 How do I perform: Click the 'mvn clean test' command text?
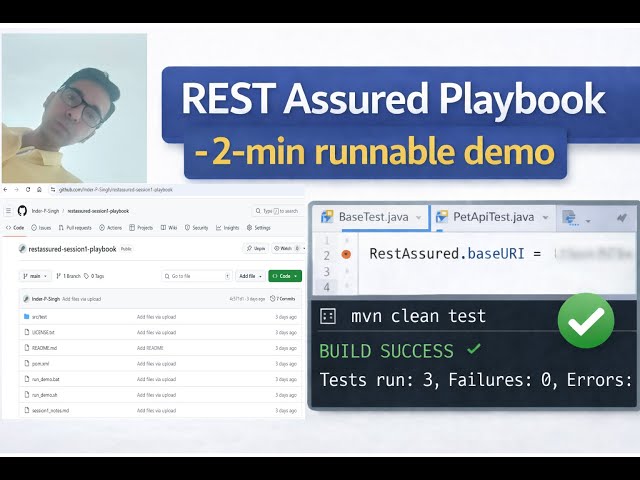click(x=418, y=316)
